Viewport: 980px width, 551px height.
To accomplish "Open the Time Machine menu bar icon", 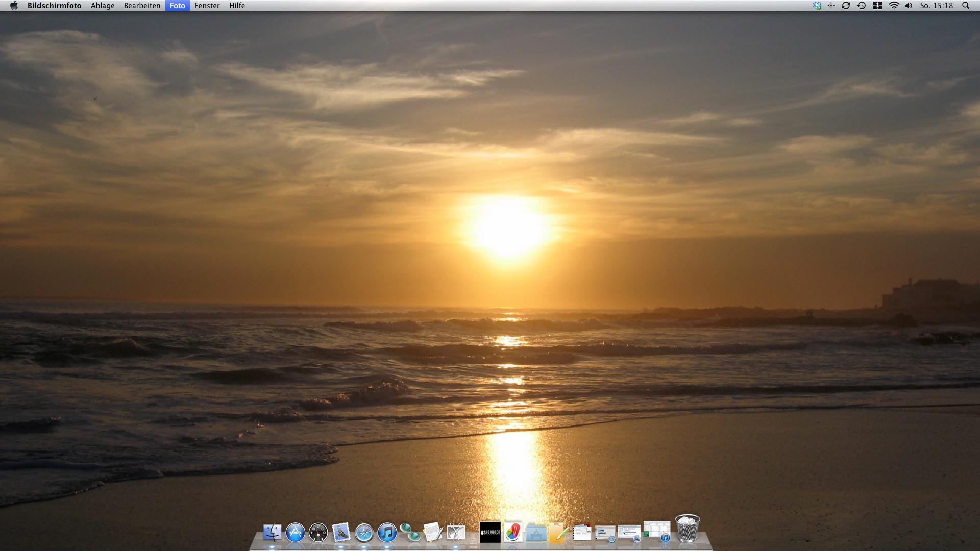I will (x=862, y=6).
